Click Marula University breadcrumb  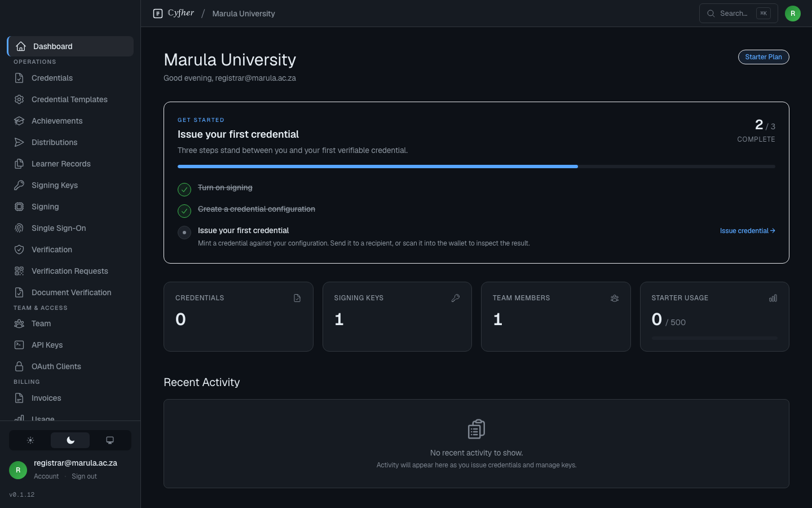coord(244,14)
